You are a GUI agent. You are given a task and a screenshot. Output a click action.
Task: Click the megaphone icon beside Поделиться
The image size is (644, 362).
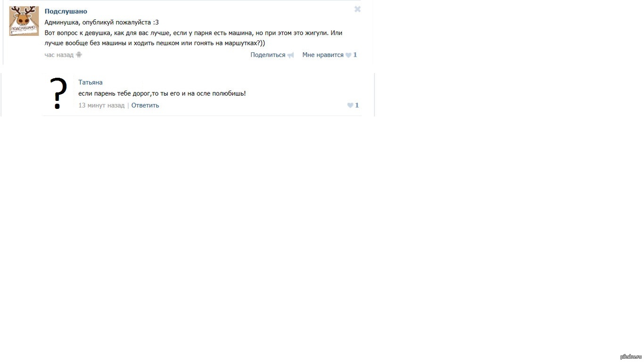click(290, 55)
